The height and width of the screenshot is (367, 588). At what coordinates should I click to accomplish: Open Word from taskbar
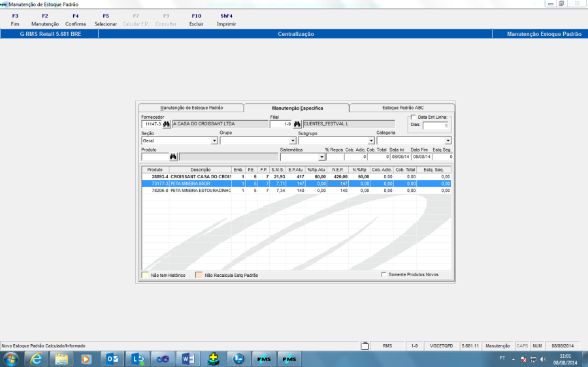(188, 359)
